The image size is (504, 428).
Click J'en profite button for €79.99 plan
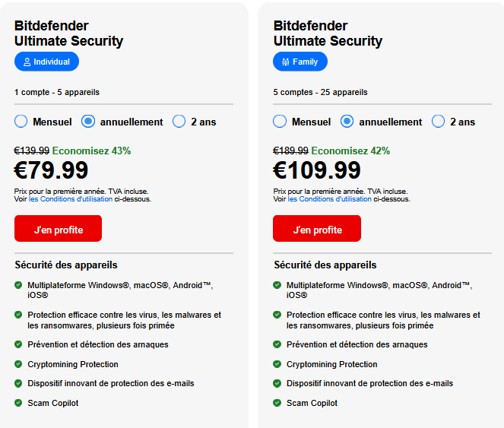point(59,228)
